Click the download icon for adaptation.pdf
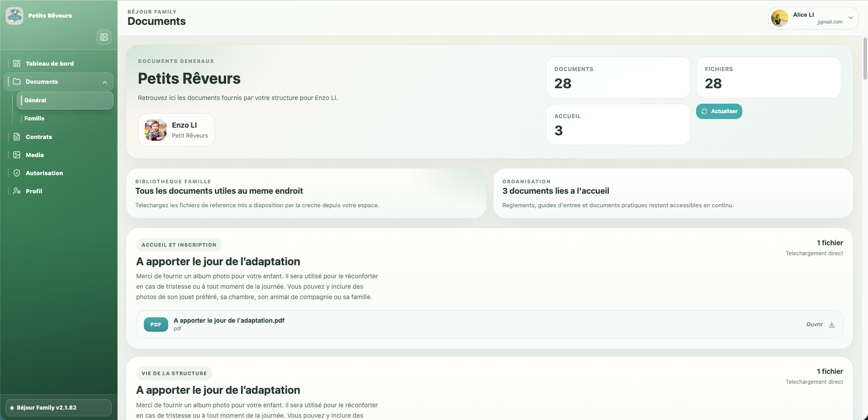 (x=832, y=325)
